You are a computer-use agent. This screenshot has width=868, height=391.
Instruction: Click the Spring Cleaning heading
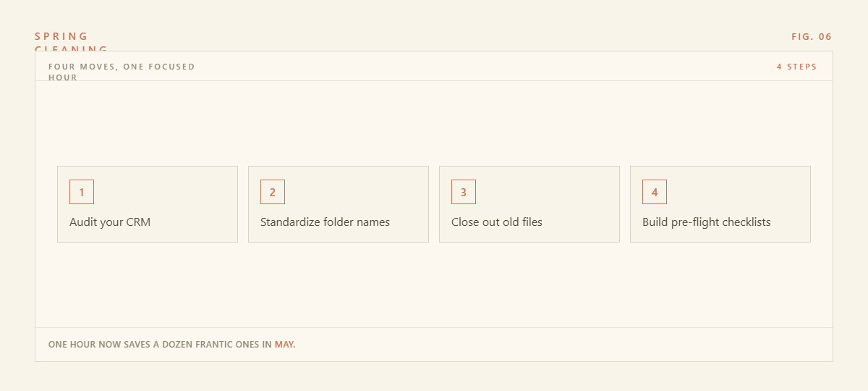coord(72,42)
